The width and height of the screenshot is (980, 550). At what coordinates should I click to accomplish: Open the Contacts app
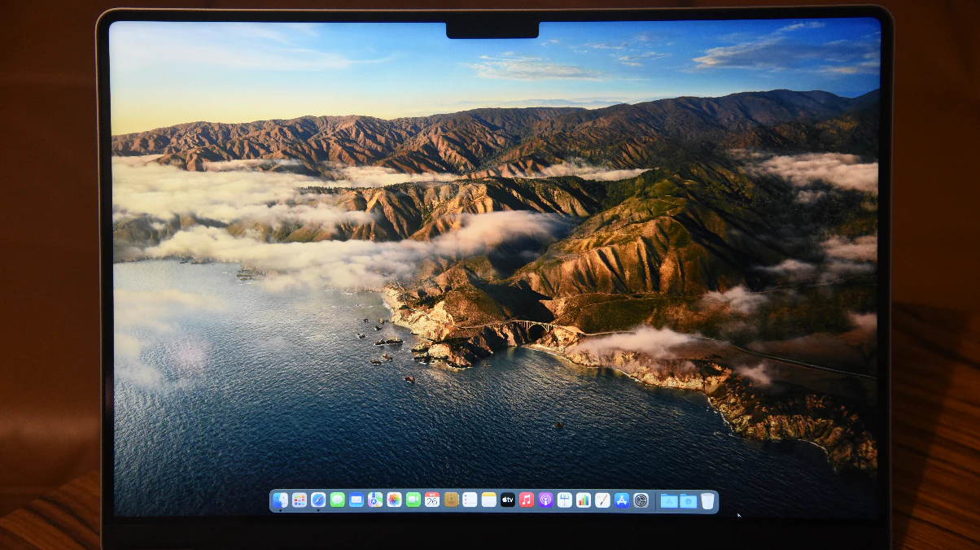[x=451, y=500]
